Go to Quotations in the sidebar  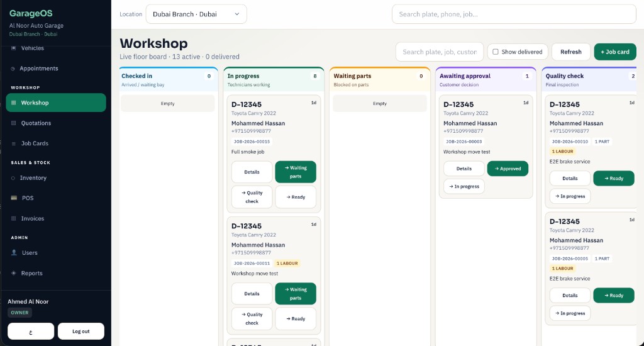(56, 123)
